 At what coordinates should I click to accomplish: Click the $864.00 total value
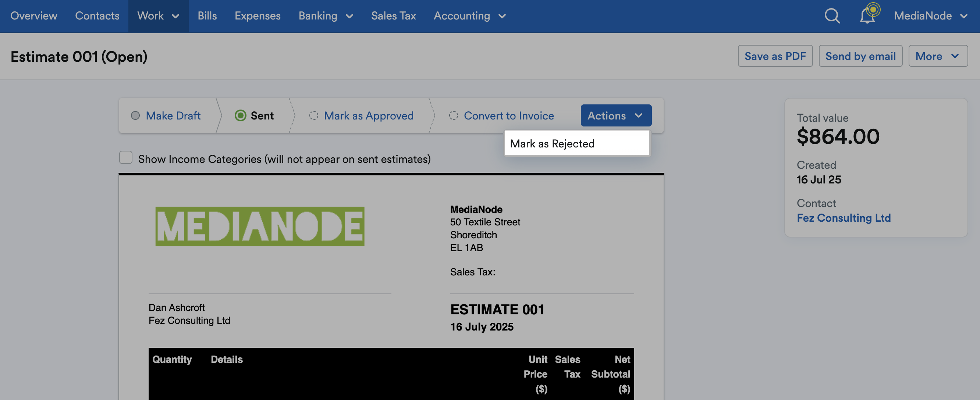tap(838, 136)
